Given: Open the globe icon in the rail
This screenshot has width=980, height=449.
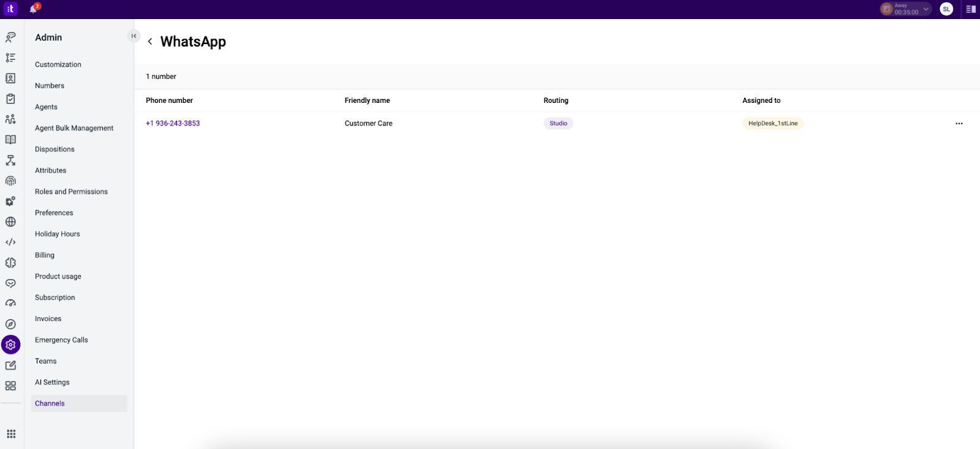Looking at the screenshot, I should [10, 222].
